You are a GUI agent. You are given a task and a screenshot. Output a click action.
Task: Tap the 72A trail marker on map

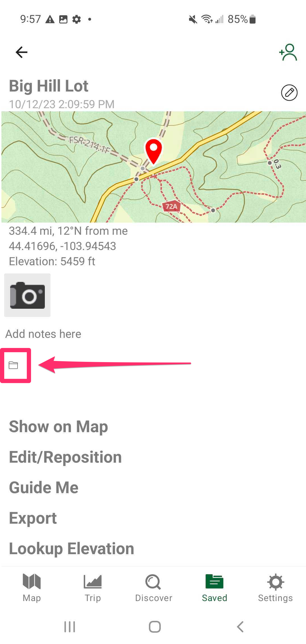pos(171,206)
